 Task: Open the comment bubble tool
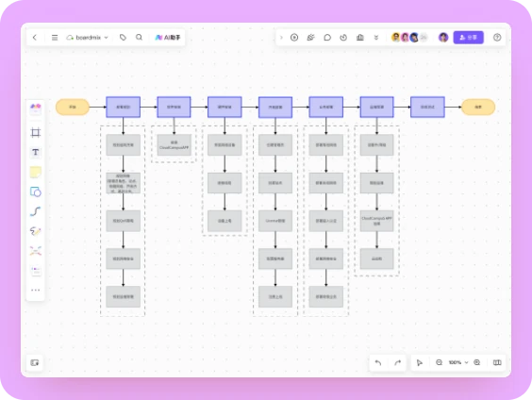[327, 38]
